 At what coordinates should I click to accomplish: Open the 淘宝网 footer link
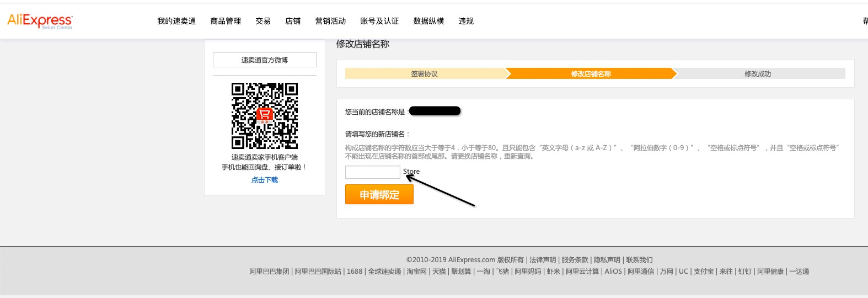tap(417, 272)
